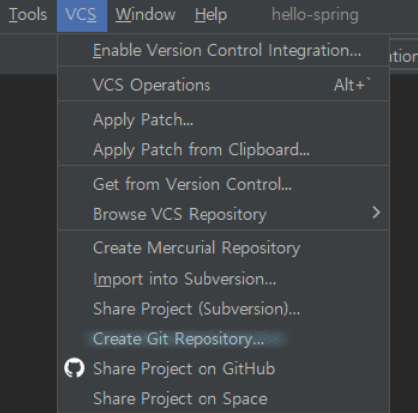This screenshot has width=418, height=413.
Task: Open the Window menu
Action: click(x=145, y=15)
